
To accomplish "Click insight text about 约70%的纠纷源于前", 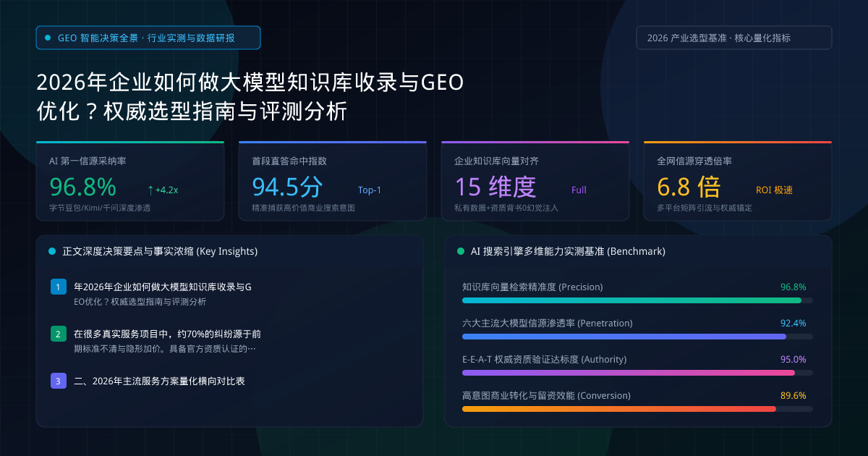I will pos(167,334).
